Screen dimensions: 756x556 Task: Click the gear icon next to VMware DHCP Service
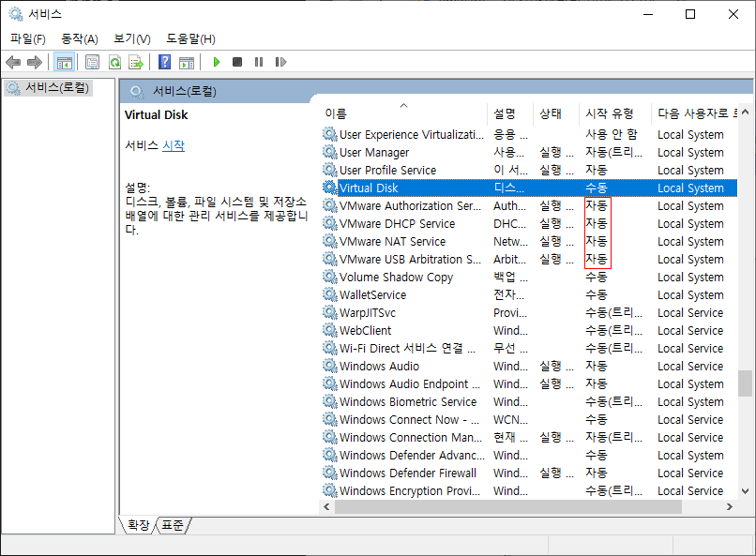click(330, 223)
